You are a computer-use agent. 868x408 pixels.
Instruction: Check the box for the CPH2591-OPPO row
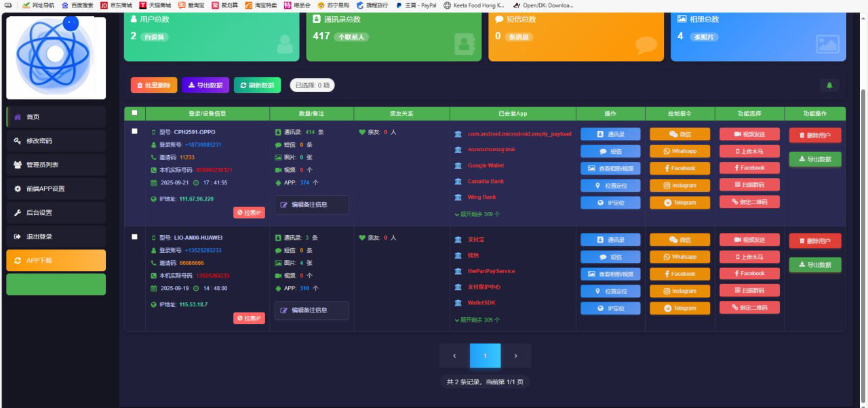point(134,131)
